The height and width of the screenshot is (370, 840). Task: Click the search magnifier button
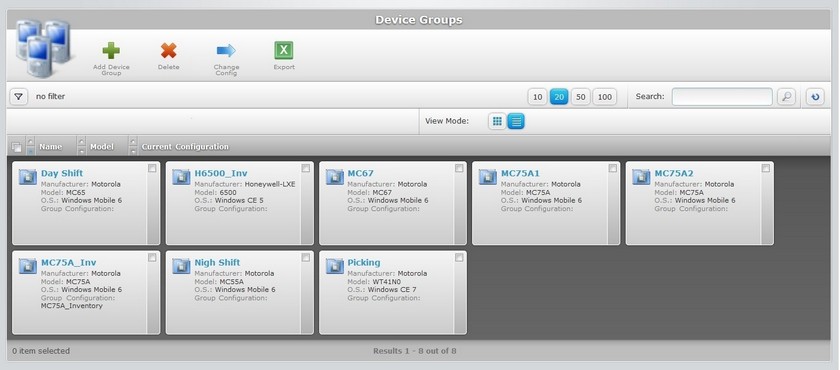click(x=786, y=97)
